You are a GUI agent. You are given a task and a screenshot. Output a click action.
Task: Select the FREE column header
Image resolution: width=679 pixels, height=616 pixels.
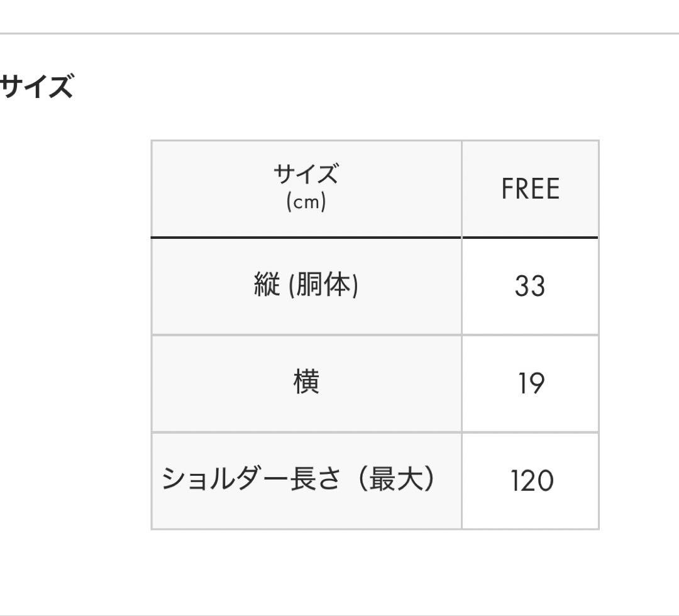530,189
